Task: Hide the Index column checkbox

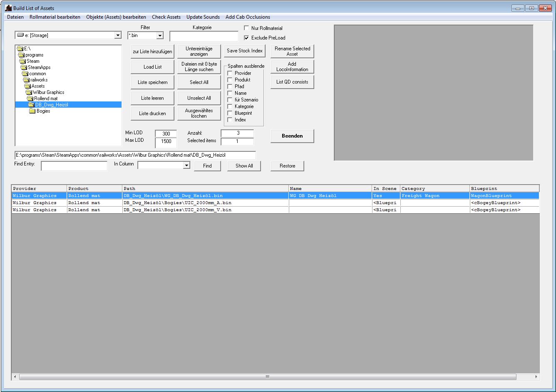Action: pyautogui.click(x=230, y=120)
